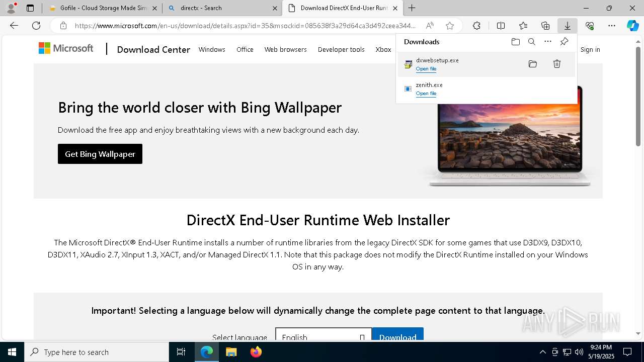
Task: Click the taskbar clock showing 9:24 PM
Action: pos(601,352)
